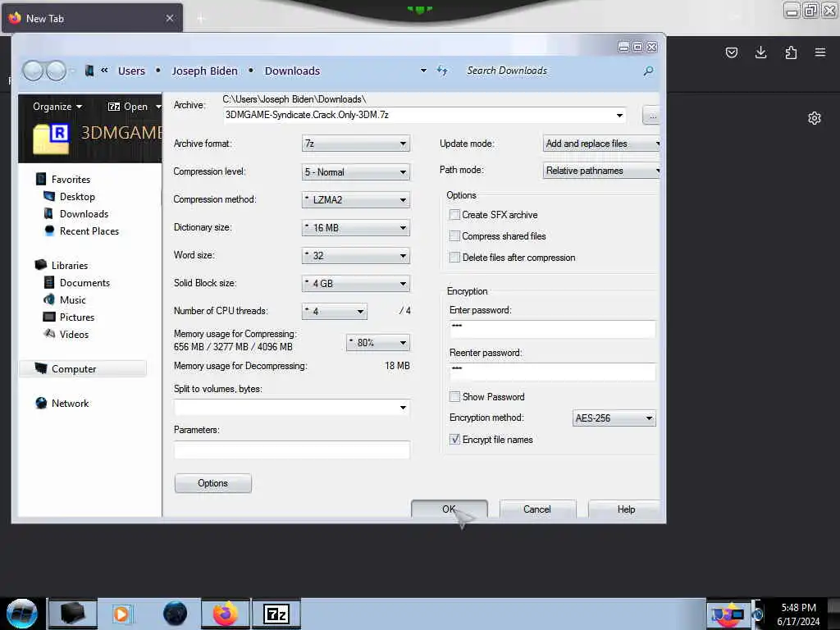The height and width of the screenshot is (630, 840).
Task: Open the 7-Zip taskbar icon
Action: (x=276, y=614)
